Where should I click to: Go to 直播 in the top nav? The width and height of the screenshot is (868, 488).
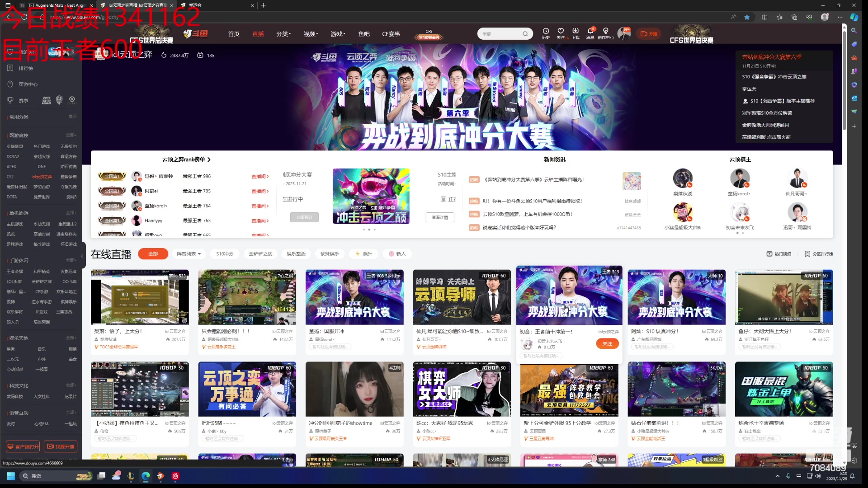tap(258, 34)
